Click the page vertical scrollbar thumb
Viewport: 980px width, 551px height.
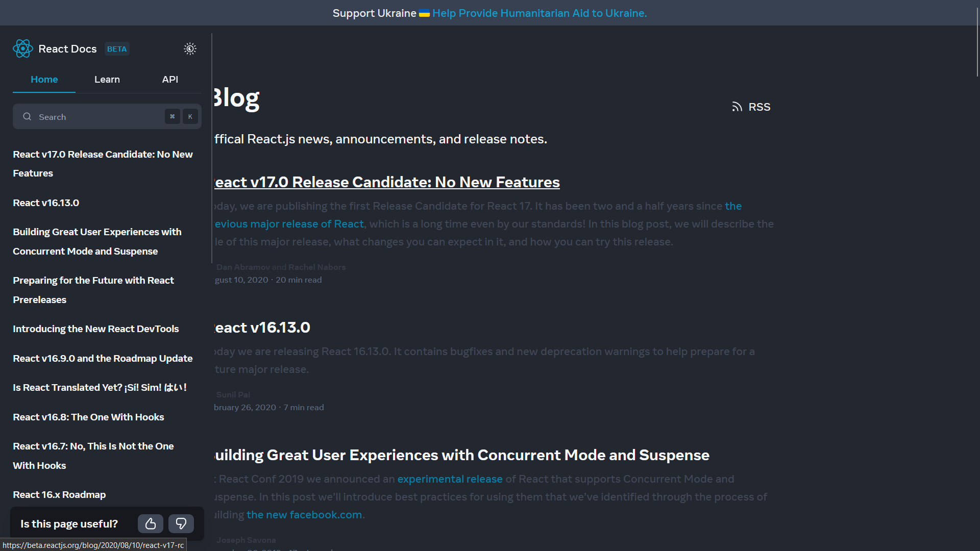977,42
